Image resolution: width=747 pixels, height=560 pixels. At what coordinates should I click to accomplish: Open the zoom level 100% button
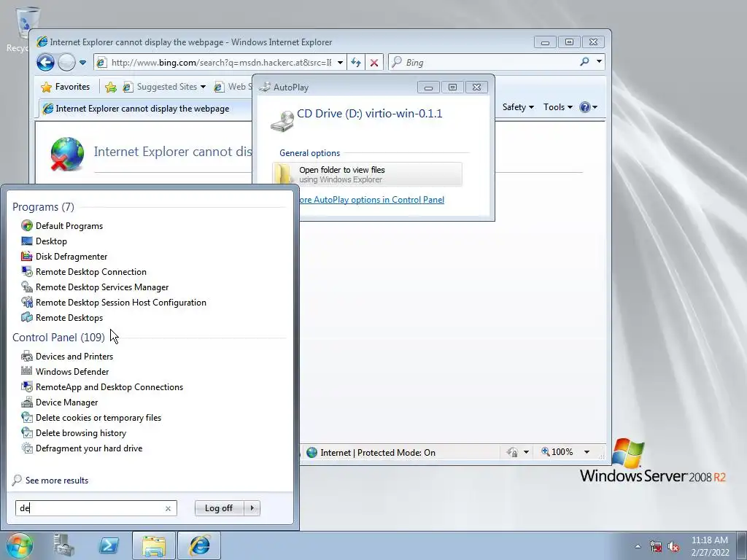tap(557, 452)
